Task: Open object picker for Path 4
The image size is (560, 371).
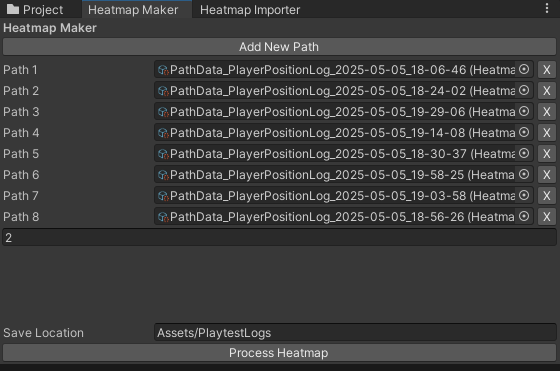Action: 524,132
